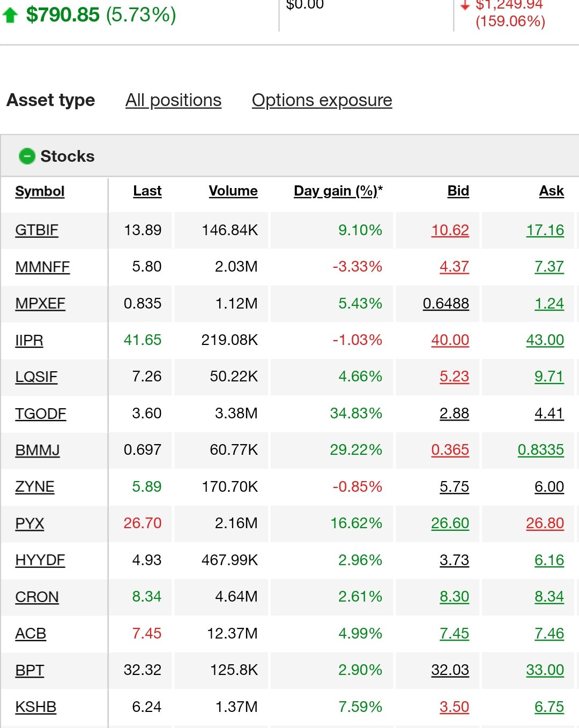Select BMMJ day gain 29.22%
579x728 pixels.
tap(356, 449)
